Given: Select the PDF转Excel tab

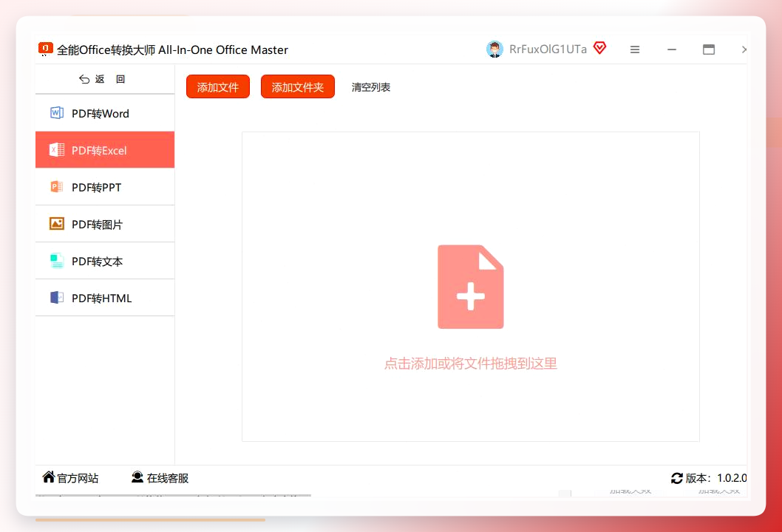Looking at the screenshot, I should (105, 150).
